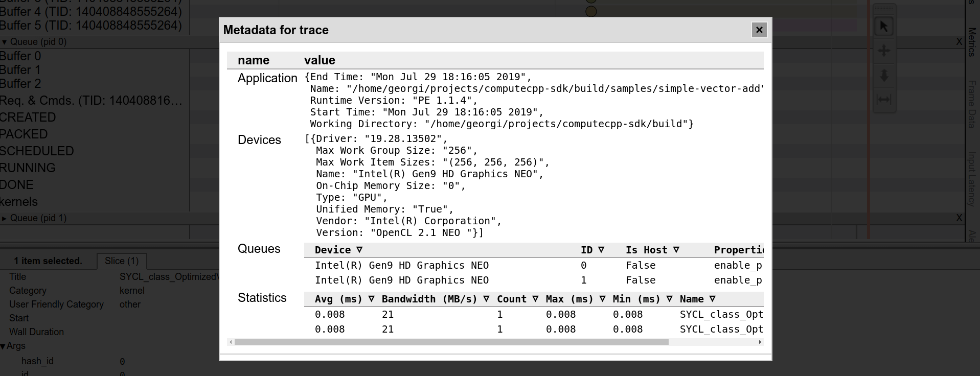Viewport: 980px width, 376px height.
Task: Activate the pan mouse mode tool
Action: (x=884, y=51)
